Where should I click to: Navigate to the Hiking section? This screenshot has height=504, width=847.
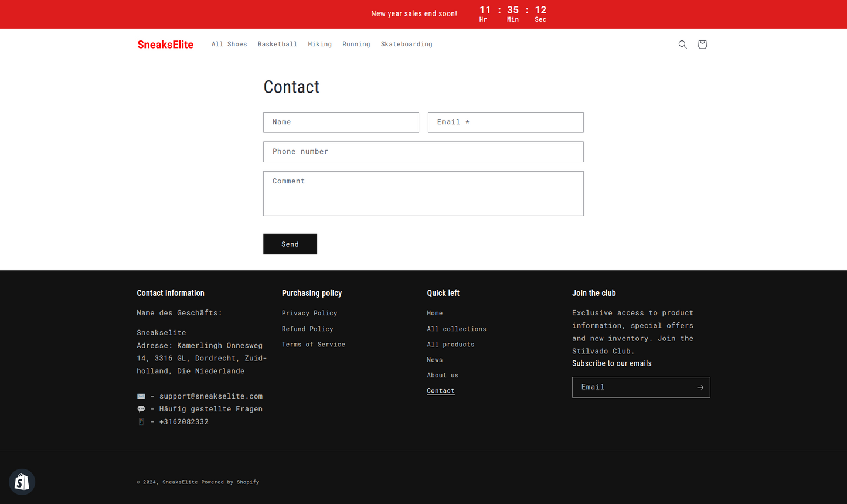click(320, 44)
